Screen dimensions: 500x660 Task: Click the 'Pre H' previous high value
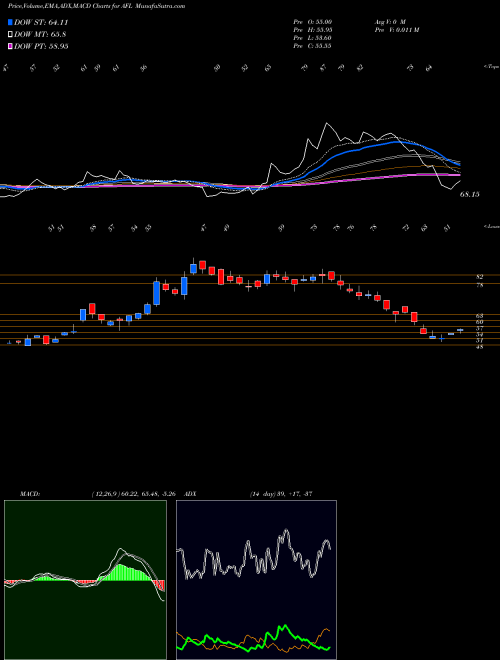click(x=312, y=29)
